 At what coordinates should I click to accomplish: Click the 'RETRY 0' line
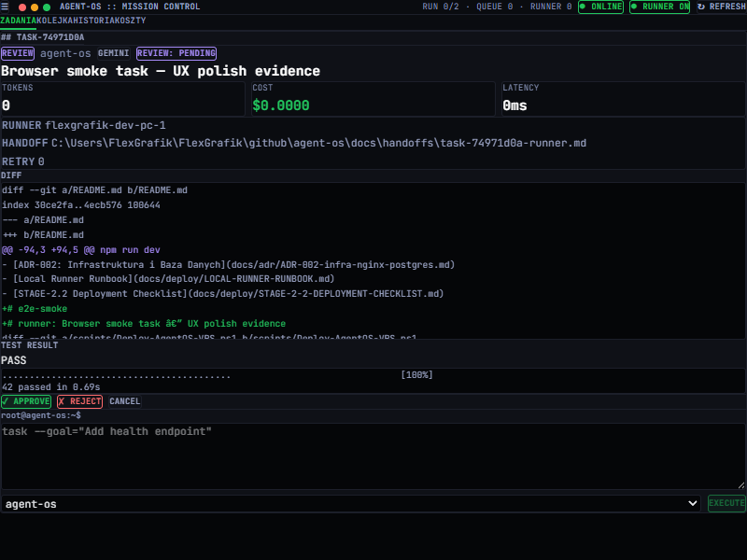[x=23, y=161]
